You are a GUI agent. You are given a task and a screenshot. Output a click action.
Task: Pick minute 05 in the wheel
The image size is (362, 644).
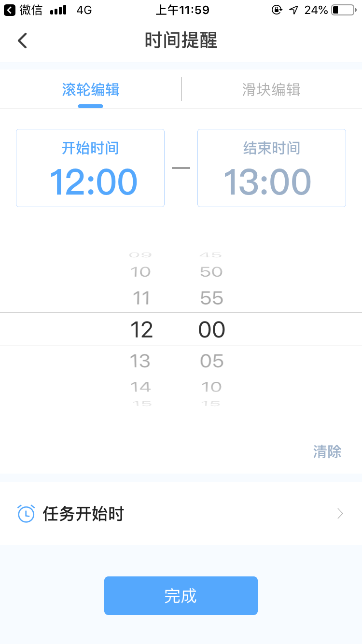(x=212, y=361)
